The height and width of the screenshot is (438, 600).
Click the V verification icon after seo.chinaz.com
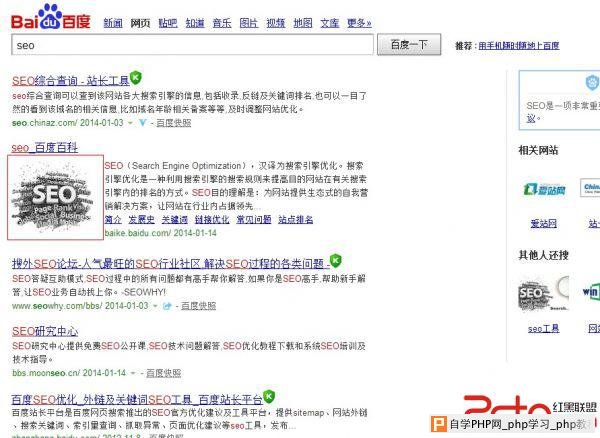pos(142,123)
